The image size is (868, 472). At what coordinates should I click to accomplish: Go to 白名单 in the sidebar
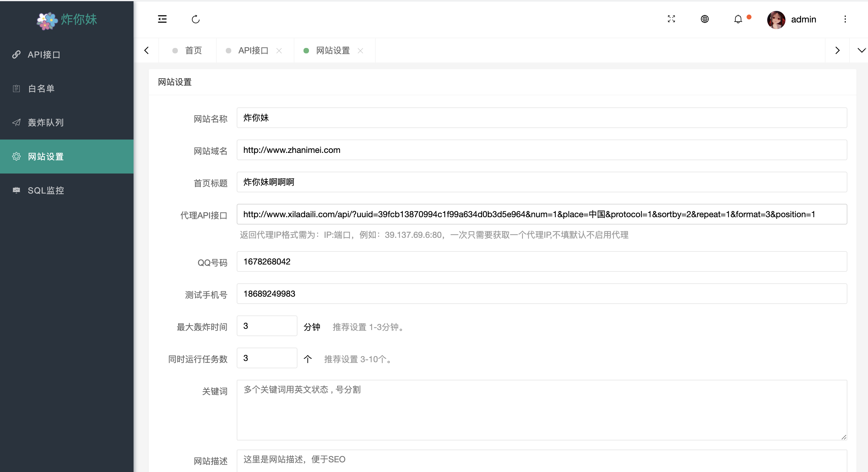(x=41, y=88)
